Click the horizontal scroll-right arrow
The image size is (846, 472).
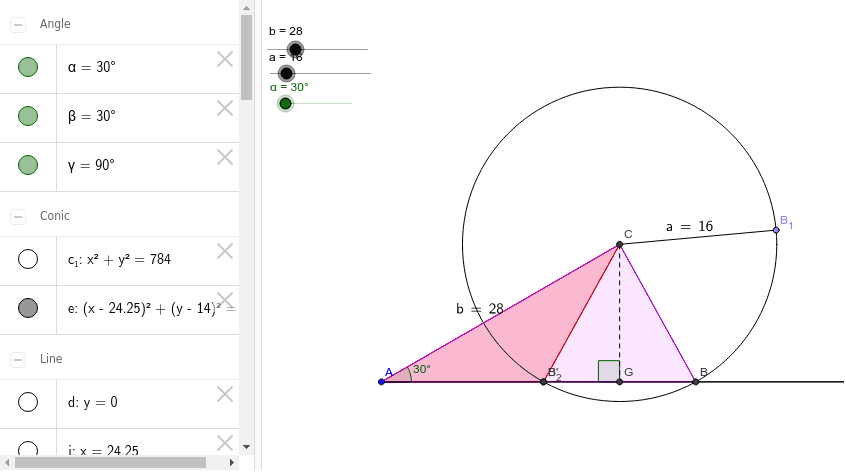point(231,463)
